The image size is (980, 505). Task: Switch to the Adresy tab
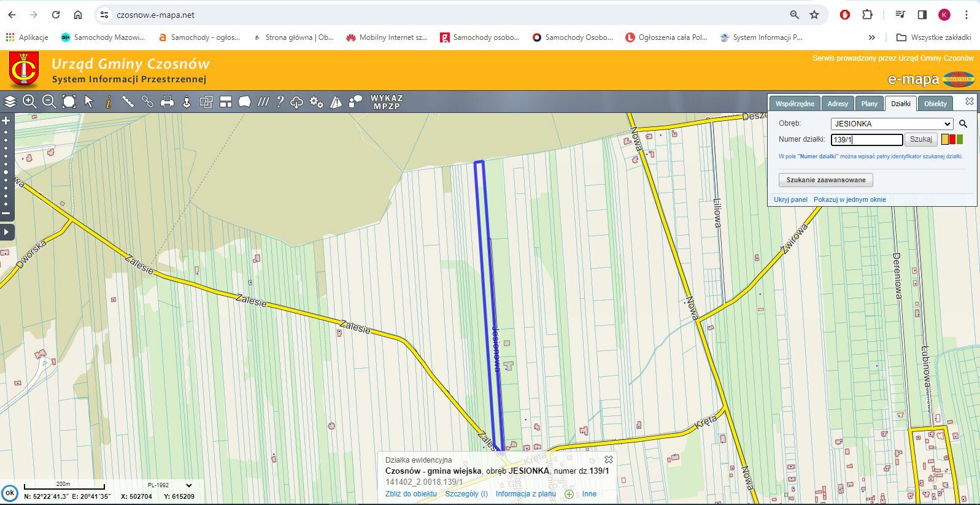point(837,104)
